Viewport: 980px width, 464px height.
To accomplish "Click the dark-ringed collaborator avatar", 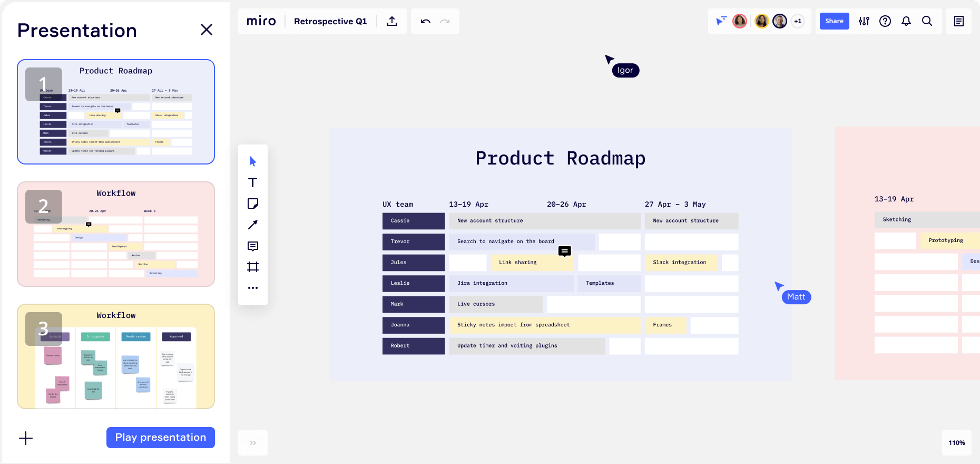I will (x=780, y=21).
